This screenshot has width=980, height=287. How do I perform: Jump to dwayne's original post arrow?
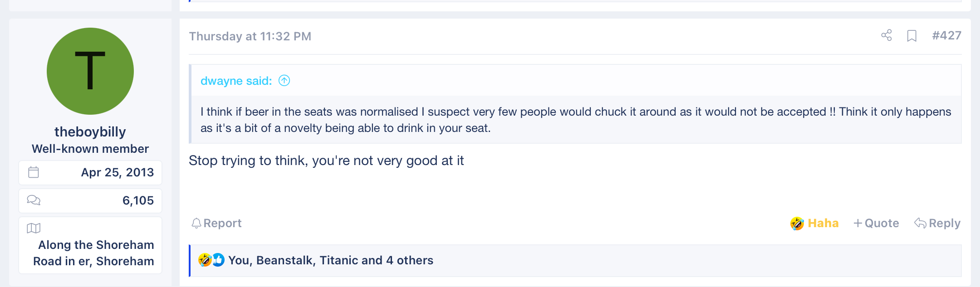pyautogui.click(x=284, y=81)
